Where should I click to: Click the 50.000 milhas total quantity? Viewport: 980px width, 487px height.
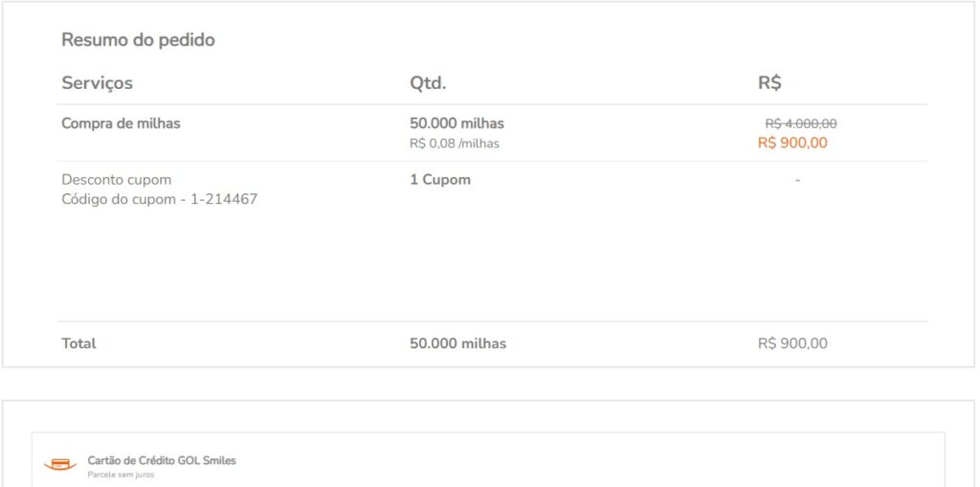click(x=457, y=343)
